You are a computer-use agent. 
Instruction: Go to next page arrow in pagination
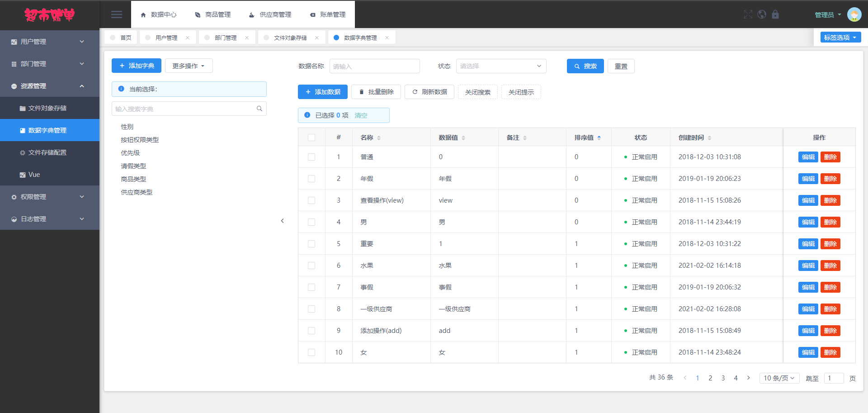coord(749,378)
